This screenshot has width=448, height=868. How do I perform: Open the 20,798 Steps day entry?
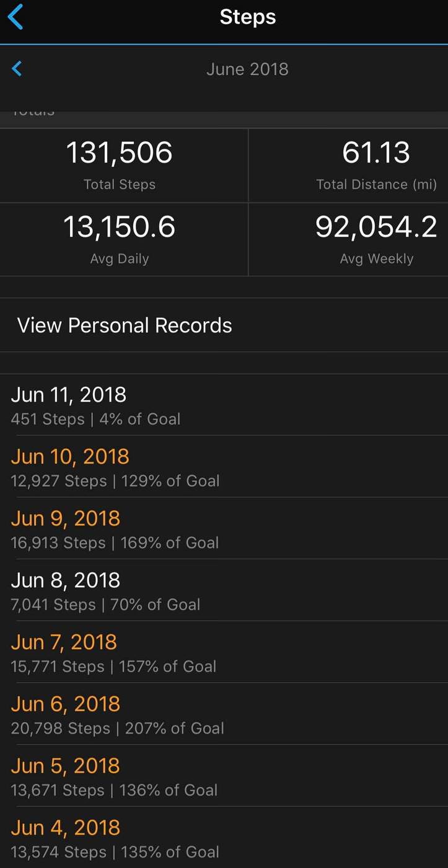224,714
